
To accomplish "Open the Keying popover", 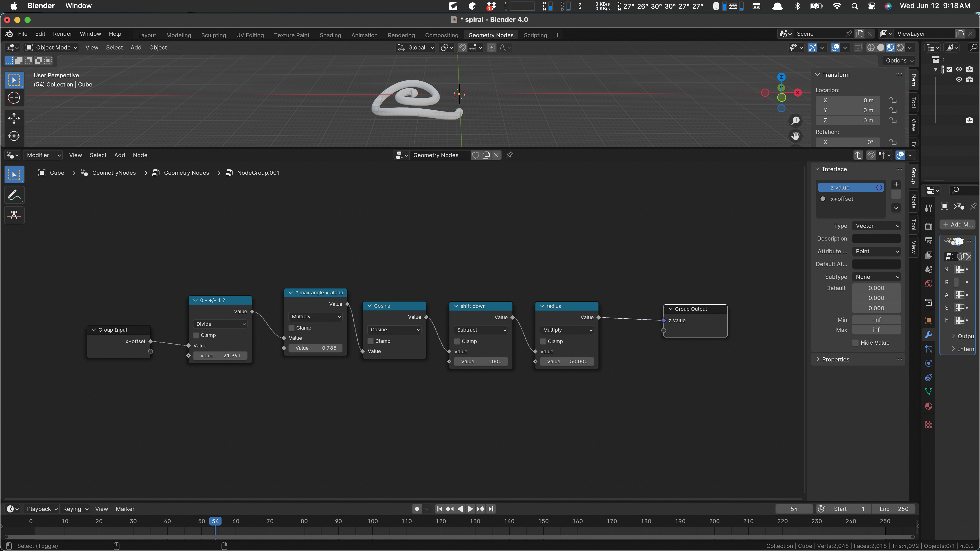I will point(75,509).
